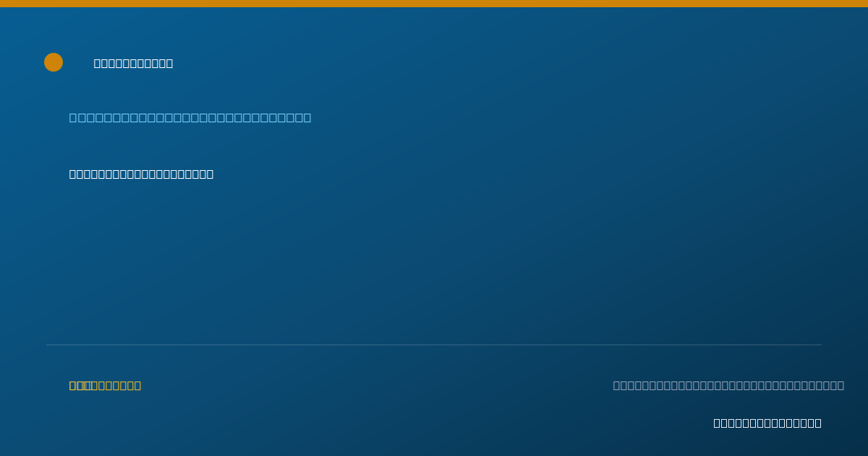The image size is (868, 456).
Task: Click the orange bar across the top
Action: (x=434, y=4)
